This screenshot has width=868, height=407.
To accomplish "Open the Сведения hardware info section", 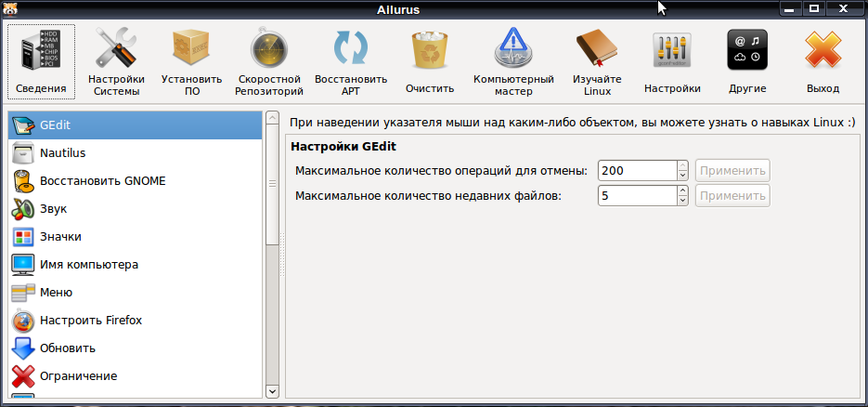I will pos(41,61).
